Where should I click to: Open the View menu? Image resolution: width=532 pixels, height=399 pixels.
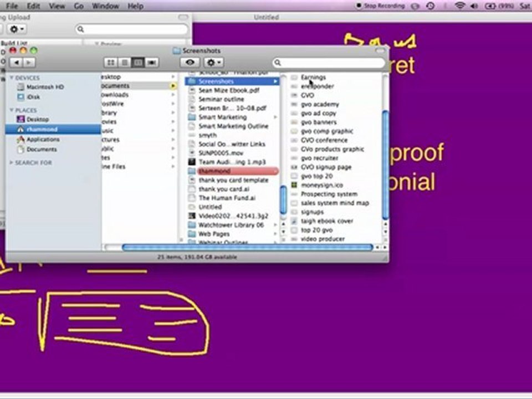pos(57,6)
